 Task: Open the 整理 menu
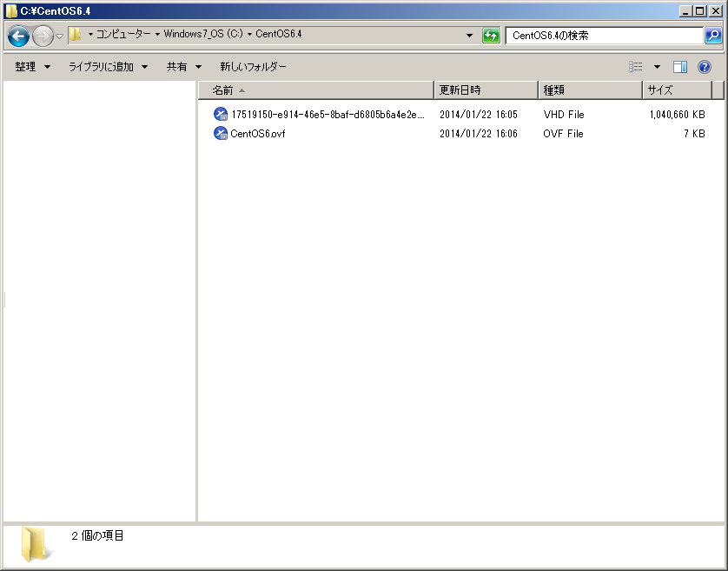coord(32,67)
